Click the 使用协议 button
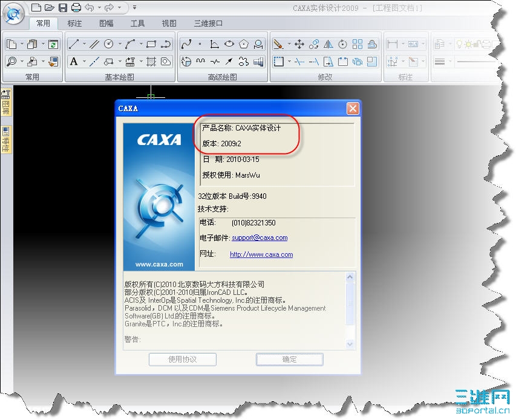The height and width of the screenshot is (420, 516). [183, 359]
